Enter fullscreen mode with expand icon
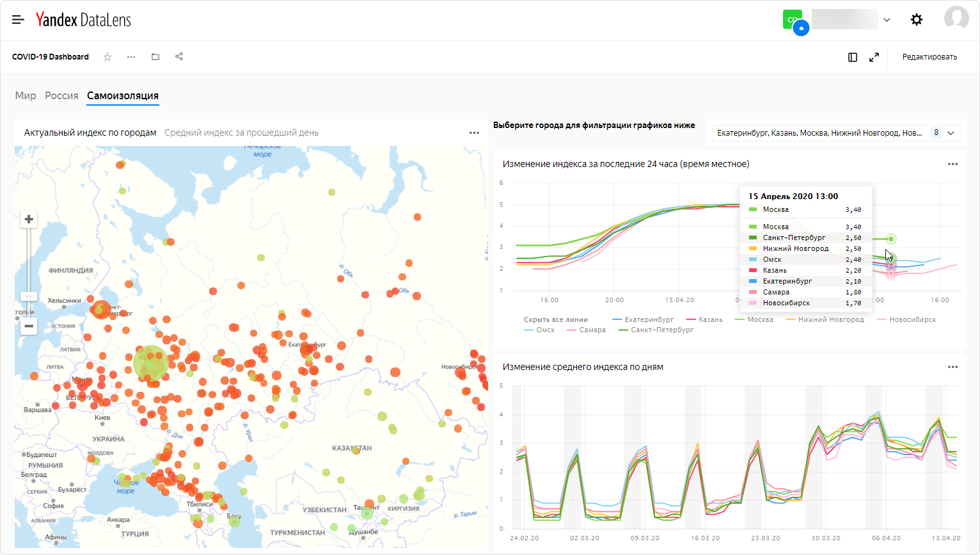This screenshot has width=980, height=555. tap(874, 57)
